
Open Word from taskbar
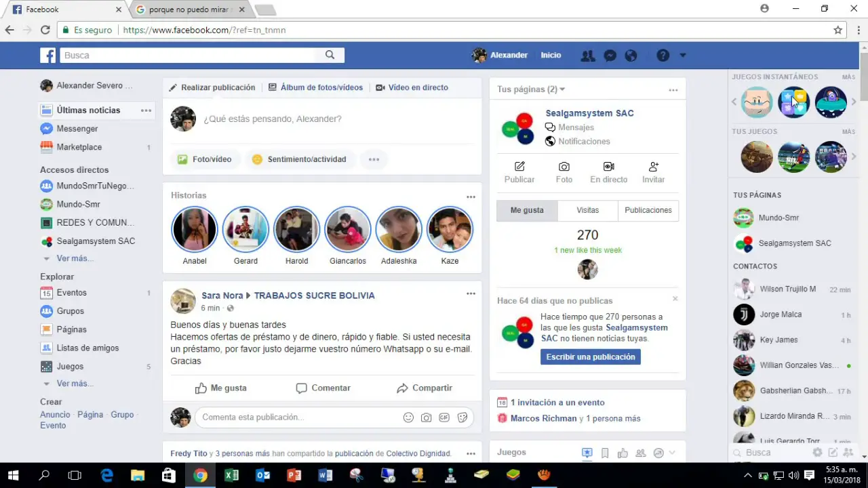[x=325, y=475]
